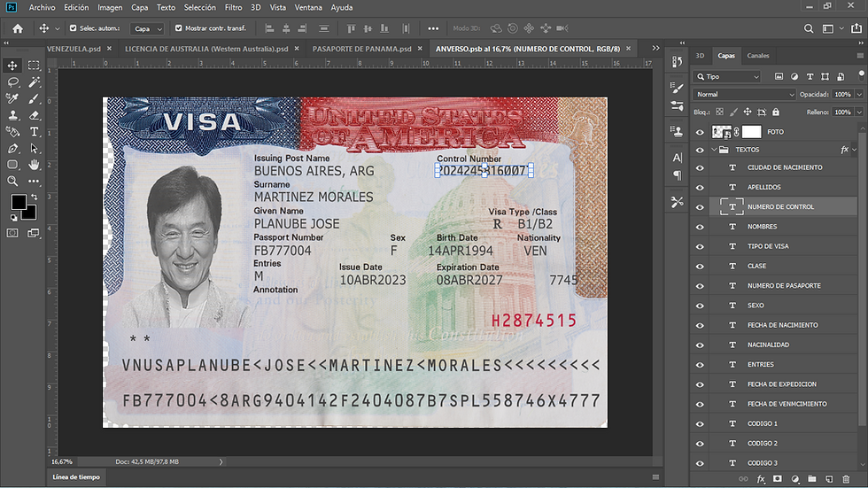Close the LICENCIA DE AUSTRALIA tab

(297, 49)
